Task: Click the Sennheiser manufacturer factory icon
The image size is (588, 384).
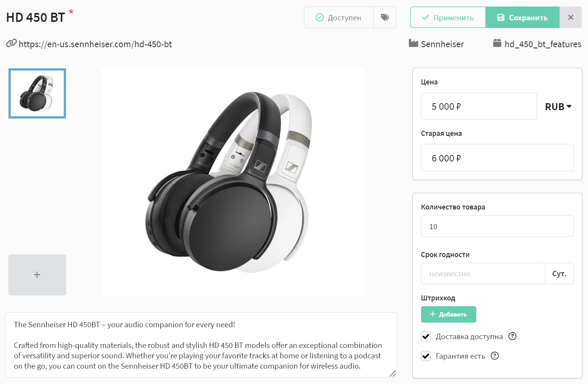Action: pyautogui.click(x=413, y=43)
